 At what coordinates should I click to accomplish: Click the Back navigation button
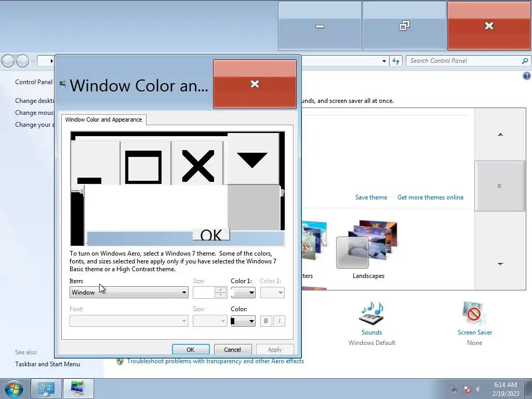[x=8, y=61]
